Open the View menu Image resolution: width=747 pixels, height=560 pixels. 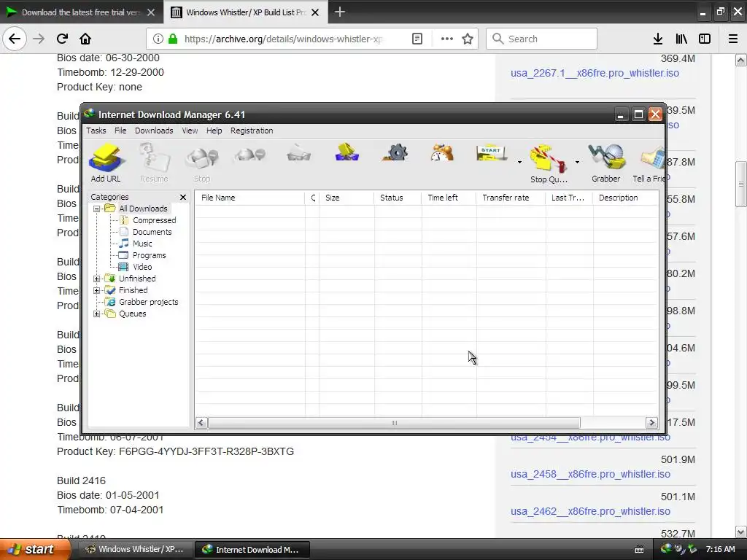[190, 131]
